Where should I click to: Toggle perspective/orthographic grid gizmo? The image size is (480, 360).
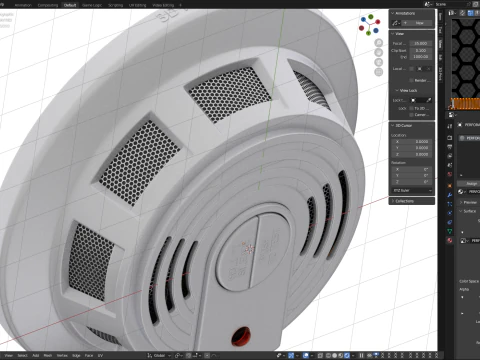click(379, 72)
